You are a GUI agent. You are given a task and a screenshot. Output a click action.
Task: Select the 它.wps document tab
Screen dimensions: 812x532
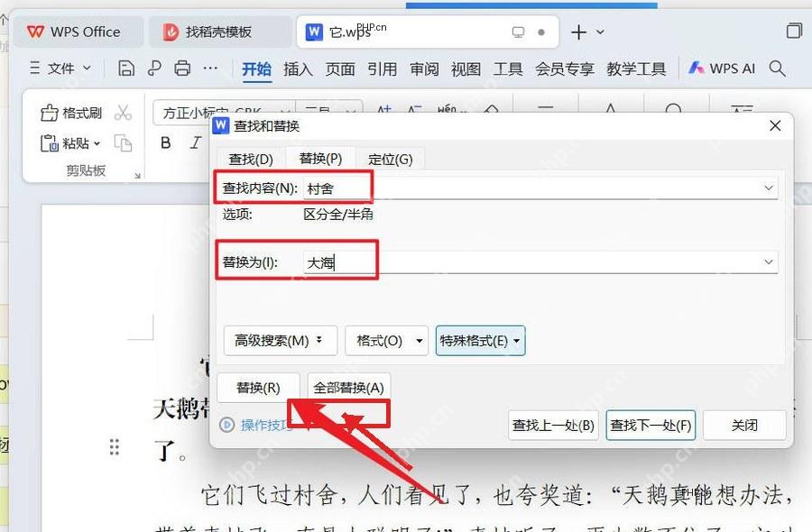tap(428, 32)
